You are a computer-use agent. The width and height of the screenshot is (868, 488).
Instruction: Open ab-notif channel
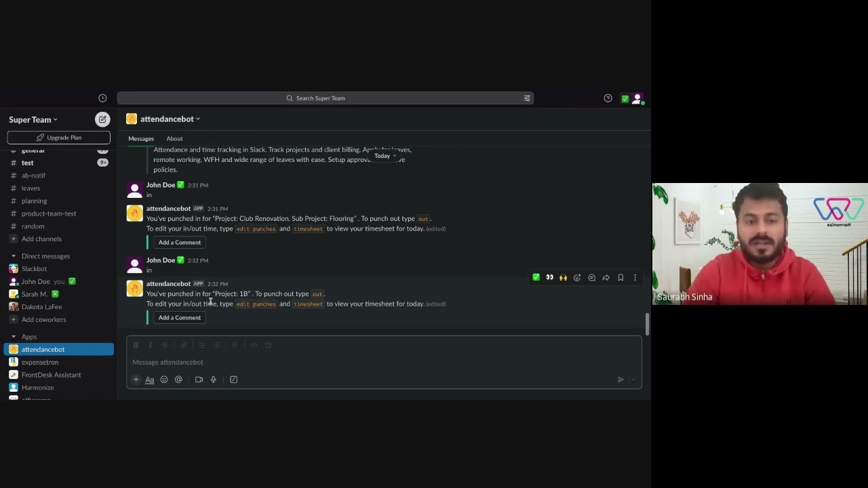[59, 176]
